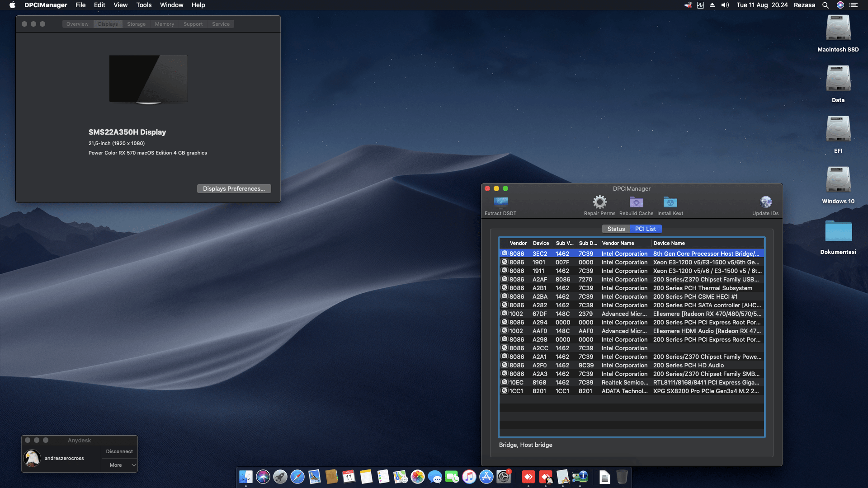868x488 pixels.
Task: Open the volume control in menu bar
Action: coord(725,5)
